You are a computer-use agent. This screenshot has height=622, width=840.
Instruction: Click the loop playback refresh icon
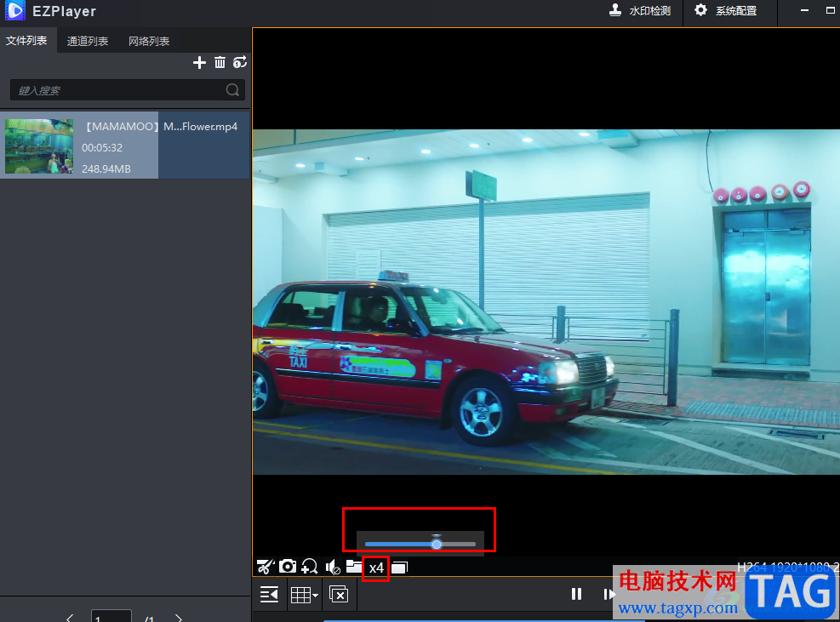point(239,62)
